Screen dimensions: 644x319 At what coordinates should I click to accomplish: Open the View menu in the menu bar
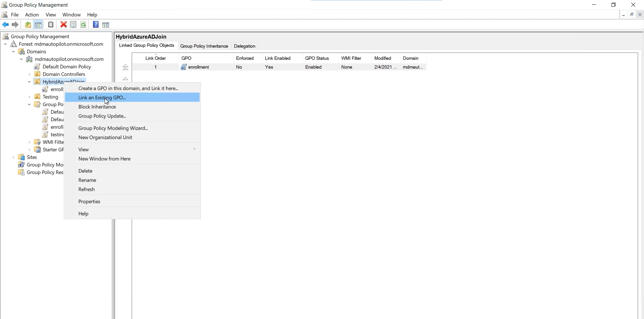click(51, 15)
